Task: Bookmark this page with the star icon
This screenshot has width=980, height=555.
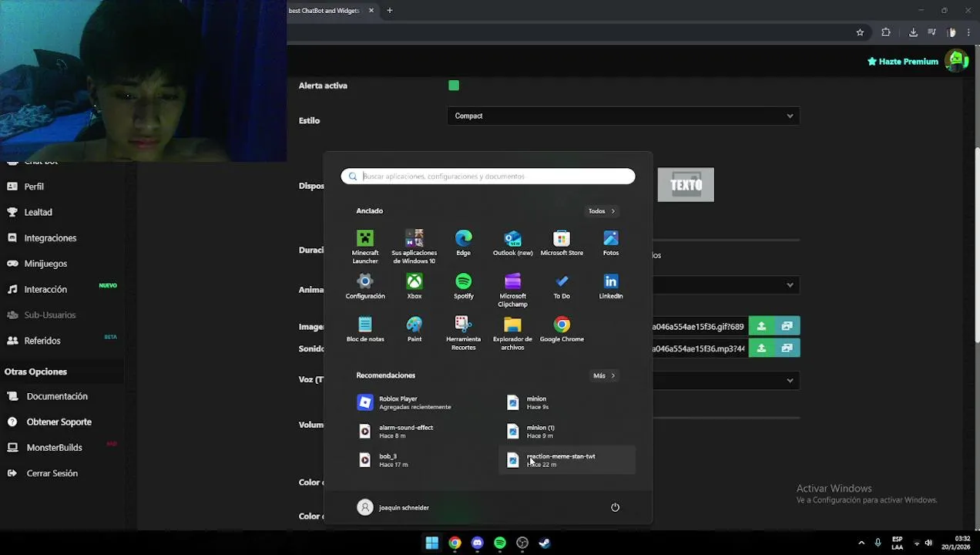Action: [x=860, y=32]
